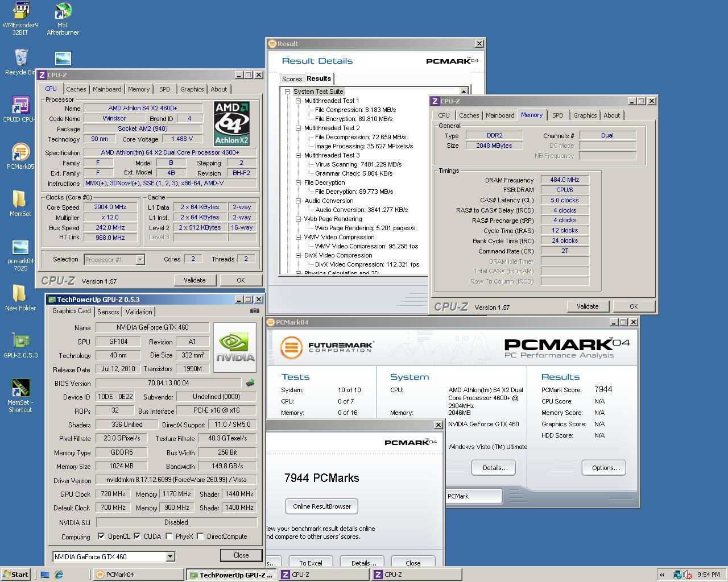Collapse WMV Video Compression node
Image resolution: width=728 pixels, height=582 pixels.
click(x=298, y=237)
